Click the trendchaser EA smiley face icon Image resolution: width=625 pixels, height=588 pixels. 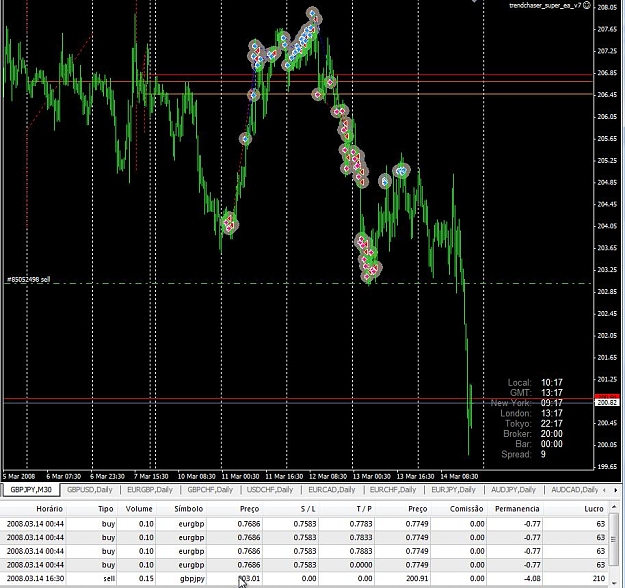pos(587,6)
